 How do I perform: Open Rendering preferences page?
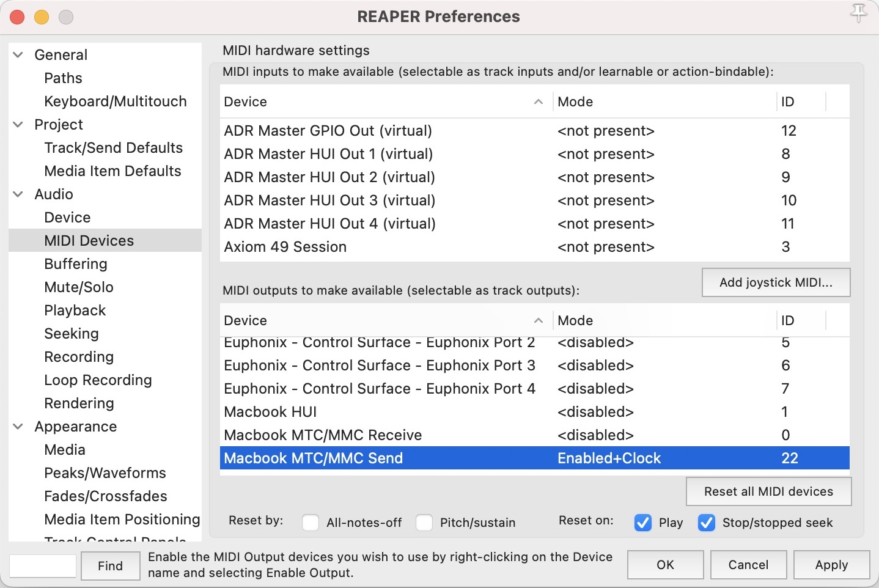(x=79, y=403)
